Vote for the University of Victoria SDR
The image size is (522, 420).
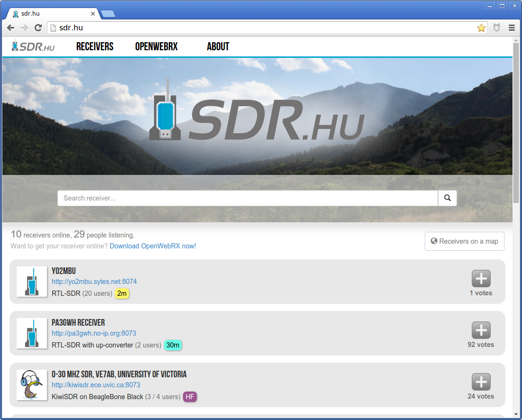[481, 382]
